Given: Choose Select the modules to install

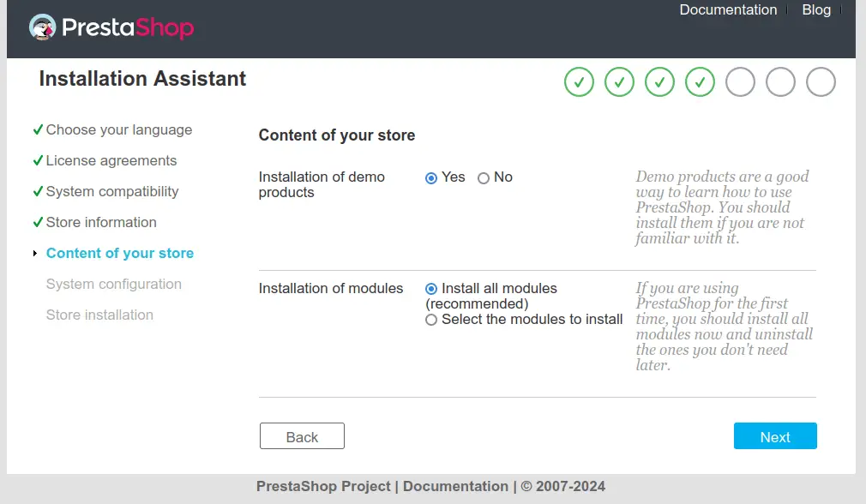Looking at the screenshot, I should [x=432, y=320].
